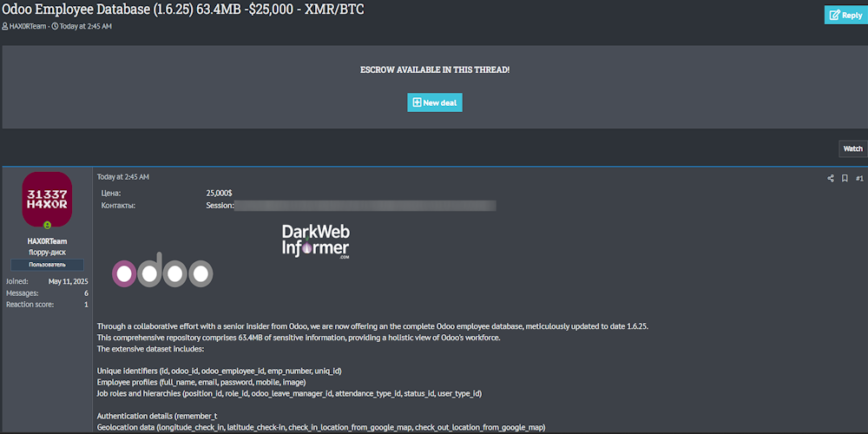The width and height of the screenshot is (868, 434).
Task: Bookmark this post using the bookmark icon
Action: (845, 178)
